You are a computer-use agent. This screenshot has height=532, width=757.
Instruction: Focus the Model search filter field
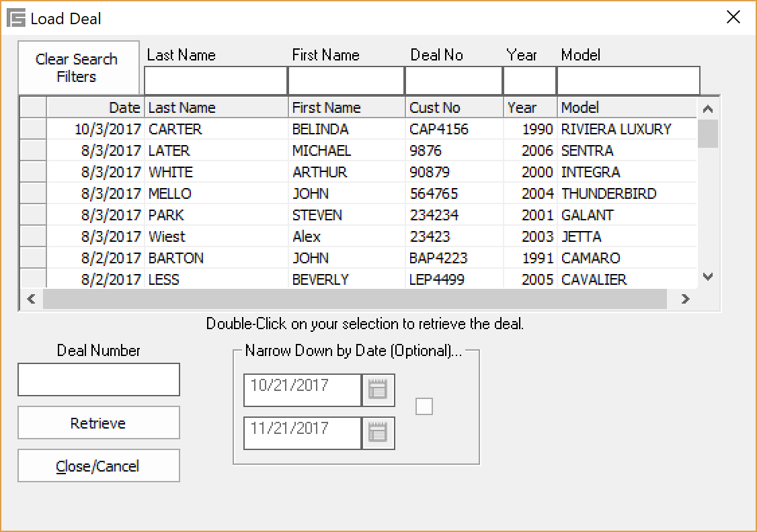point(628,81)
